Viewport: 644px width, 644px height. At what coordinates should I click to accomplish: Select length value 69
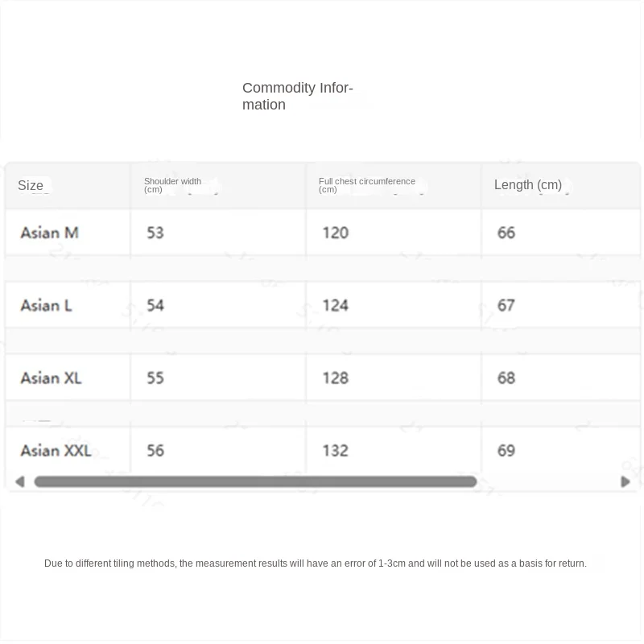point(506,451)
